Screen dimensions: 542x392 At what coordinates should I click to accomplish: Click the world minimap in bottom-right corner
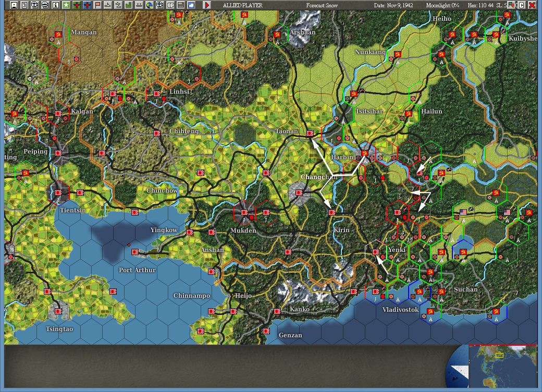502,366
